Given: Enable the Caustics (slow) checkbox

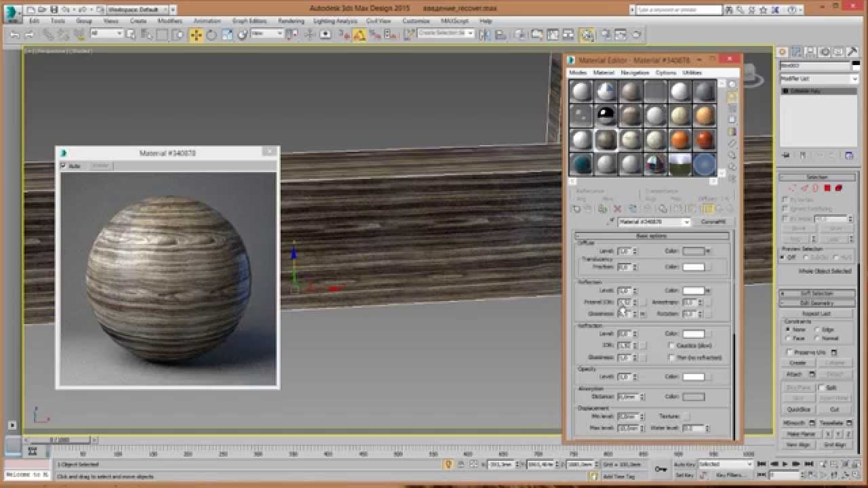Looking at the screenshot, I should (x=672, y=346).
